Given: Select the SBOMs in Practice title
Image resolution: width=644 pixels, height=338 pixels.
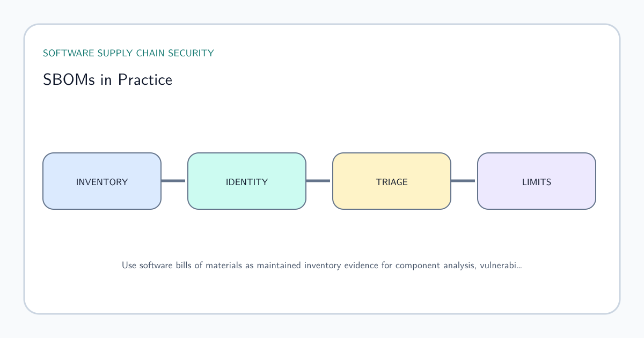Looking at the screenshot, I should 107,80.
